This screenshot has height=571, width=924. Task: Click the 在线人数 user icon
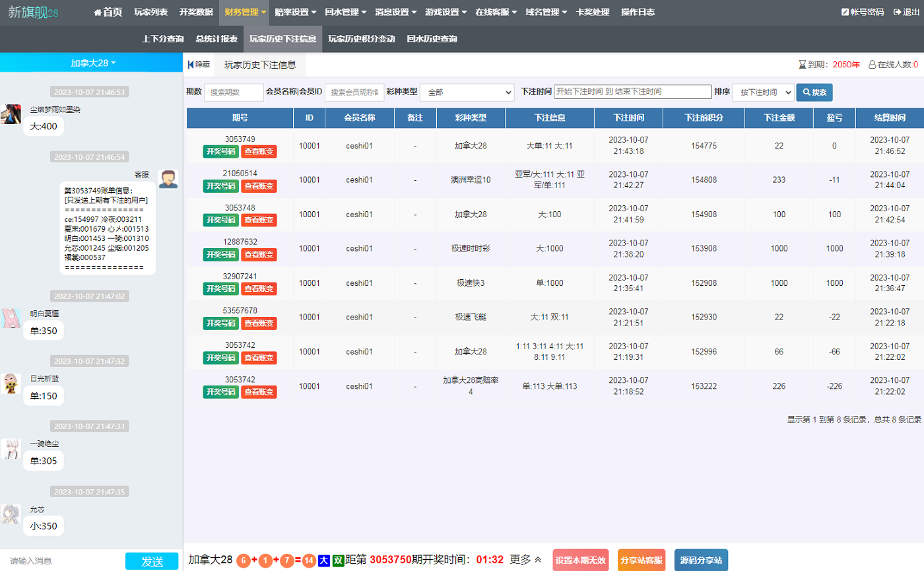[872, 65]
